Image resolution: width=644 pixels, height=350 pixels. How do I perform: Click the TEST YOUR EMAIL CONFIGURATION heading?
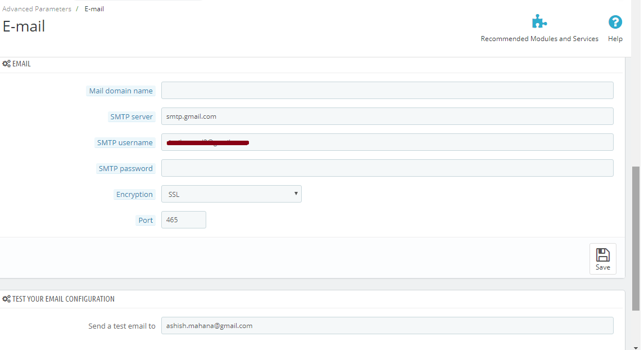pos(64,299)
